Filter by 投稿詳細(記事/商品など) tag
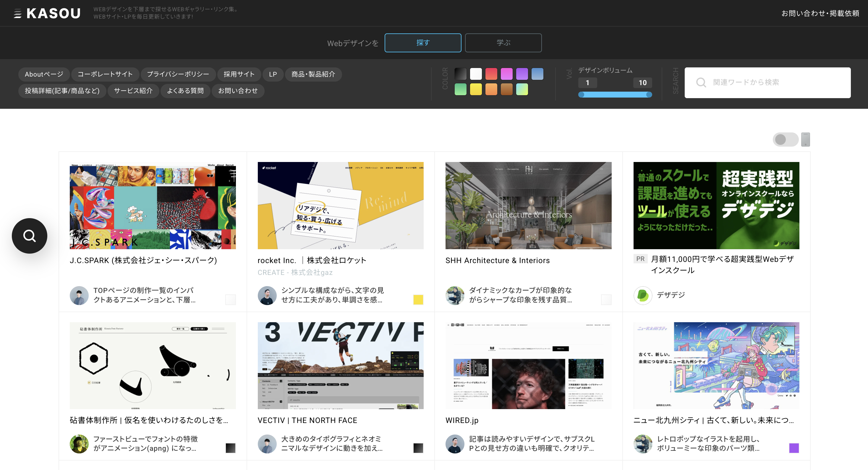Image resolution: width=868 pixels, height=470 pixels. pyautogui.click(x=62, y=91)
